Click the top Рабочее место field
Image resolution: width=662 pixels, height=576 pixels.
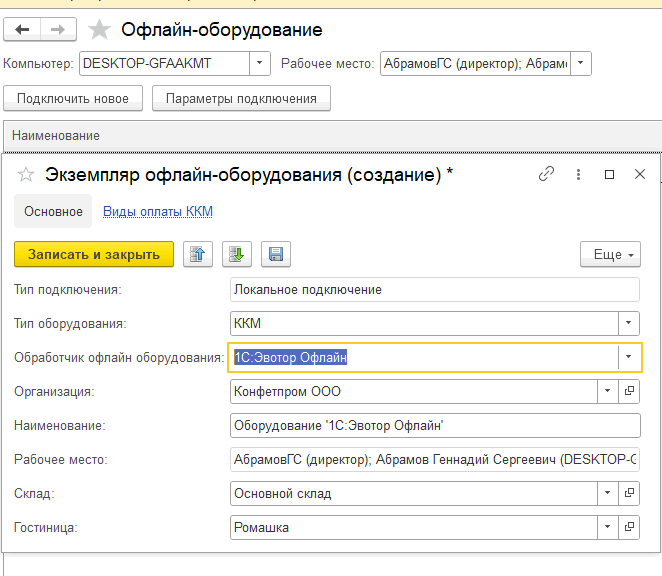tap(475, 63)
